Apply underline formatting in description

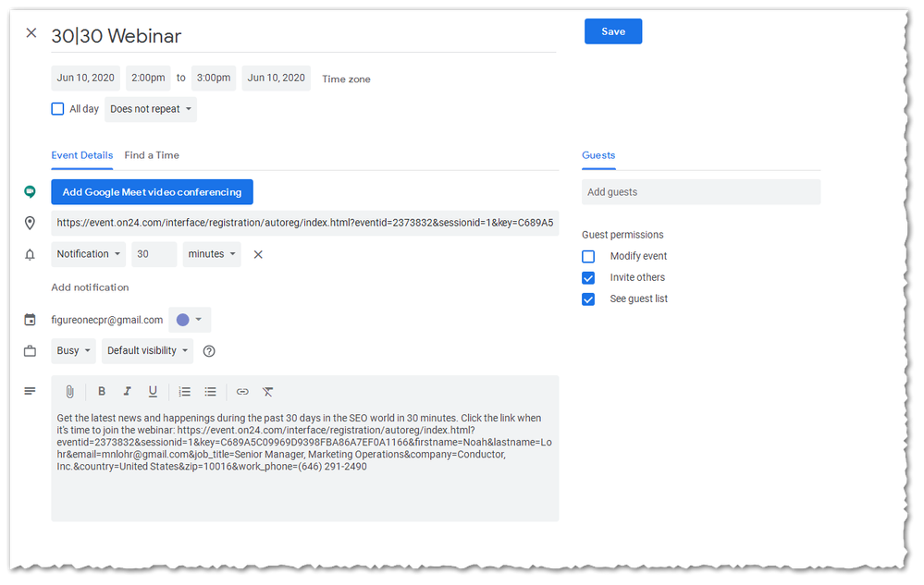(153, 392)
